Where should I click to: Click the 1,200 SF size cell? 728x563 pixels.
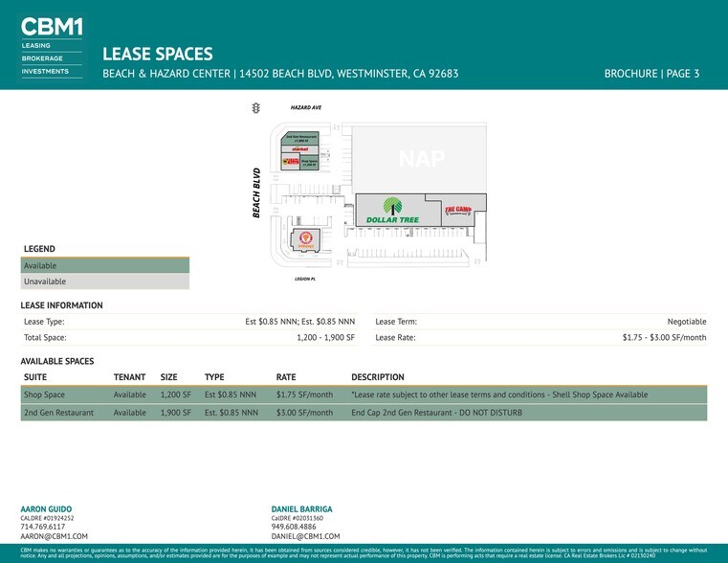(x=176, y=394)
